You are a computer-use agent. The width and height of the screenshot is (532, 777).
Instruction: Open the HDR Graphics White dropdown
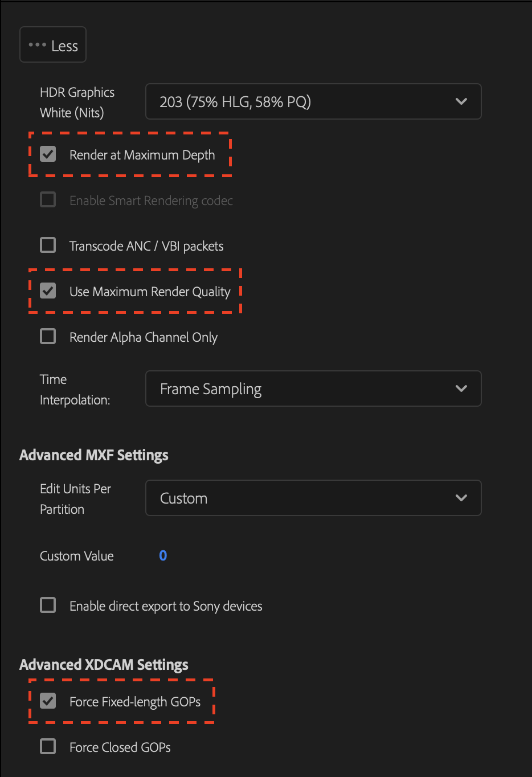tap(313, 101)
